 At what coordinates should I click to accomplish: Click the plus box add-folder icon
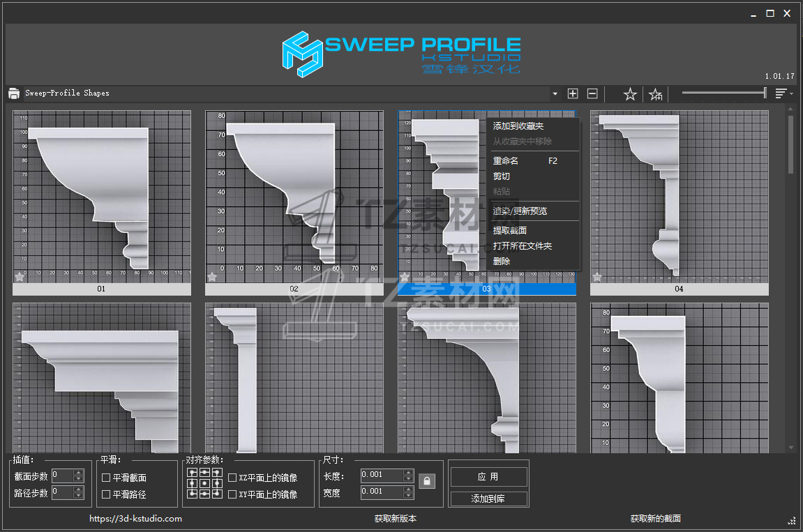[573, 93]
